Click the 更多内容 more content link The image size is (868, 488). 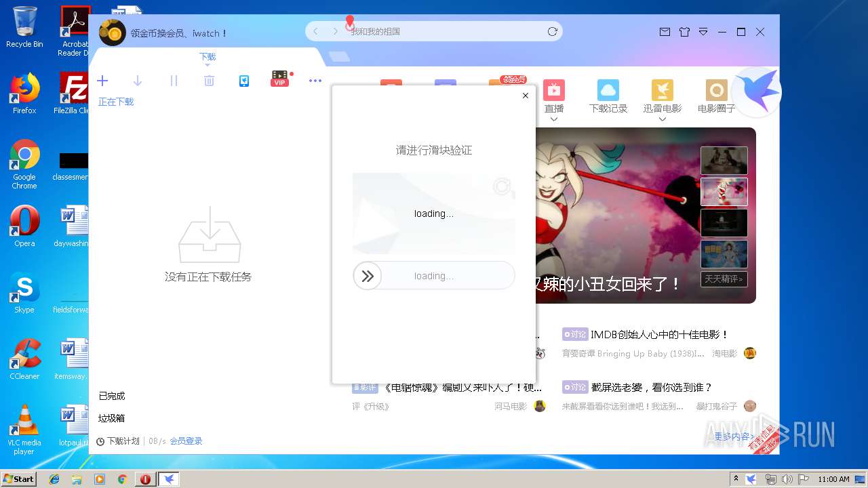point(735,436)
